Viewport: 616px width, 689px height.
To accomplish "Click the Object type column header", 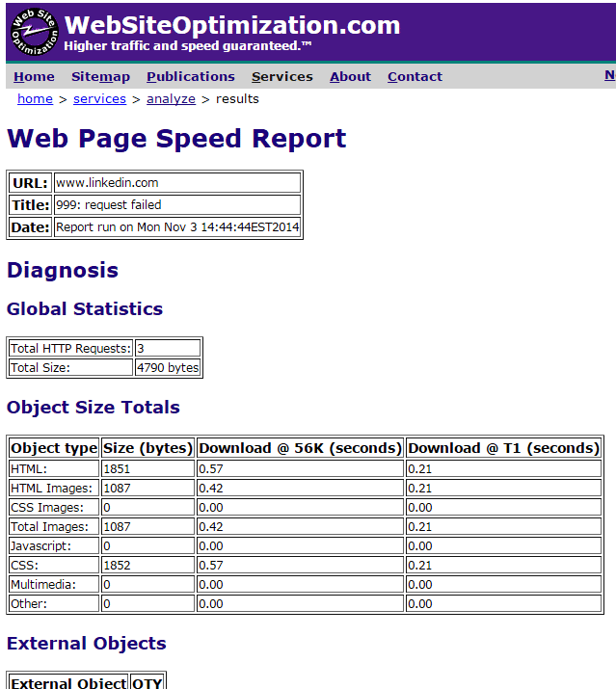I will click(54, 448).
